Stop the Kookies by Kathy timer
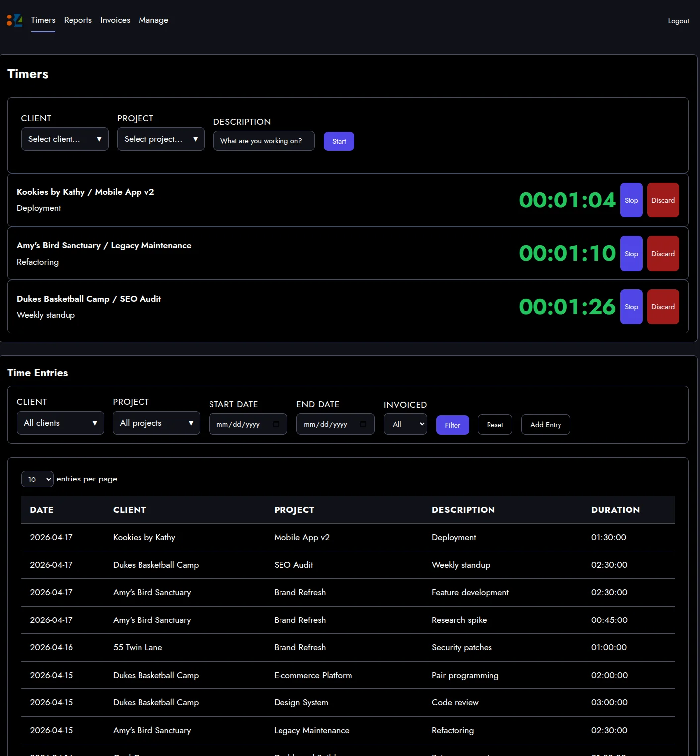Viewport: 700px width, 756px height. (631, 200)
